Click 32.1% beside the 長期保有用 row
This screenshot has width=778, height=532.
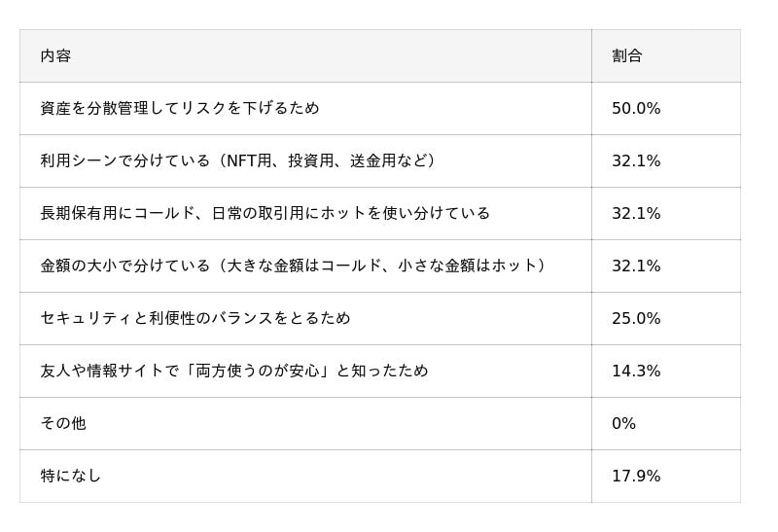click(636, 213)
